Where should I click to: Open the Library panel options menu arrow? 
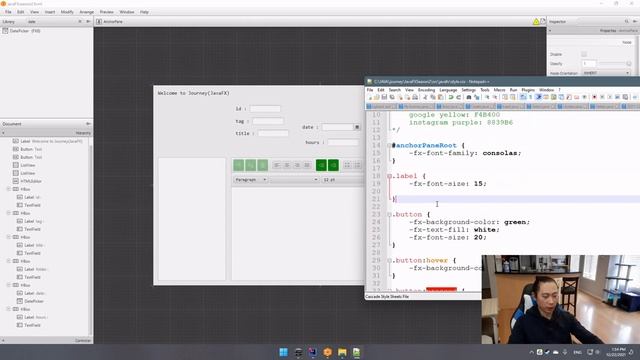88,21
